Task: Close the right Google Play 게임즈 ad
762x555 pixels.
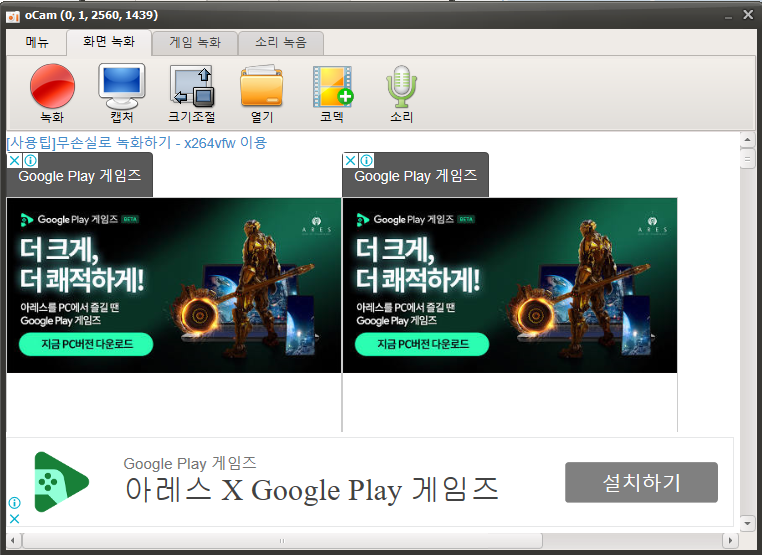Action: coord(350,160)
